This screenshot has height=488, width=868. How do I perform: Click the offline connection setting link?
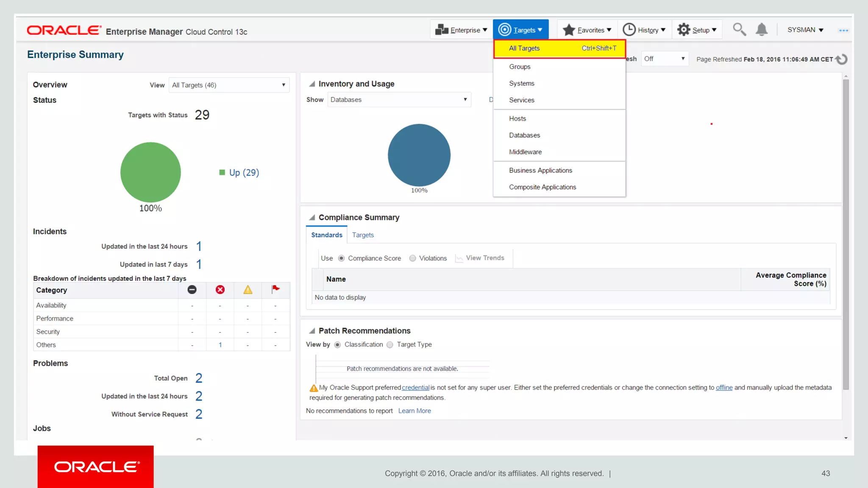tap(724, 388)
